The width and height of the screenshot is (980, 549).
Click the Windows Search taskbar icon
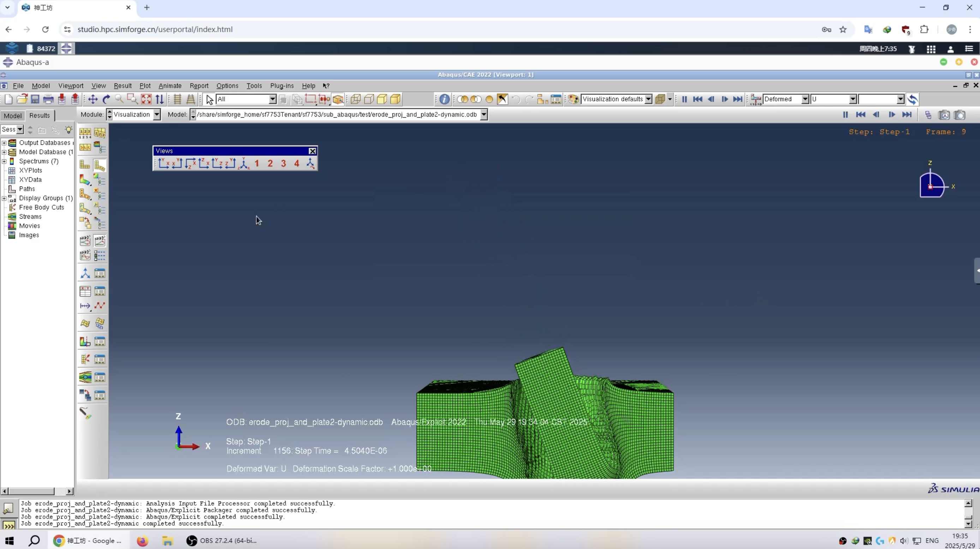click(34, 541)
